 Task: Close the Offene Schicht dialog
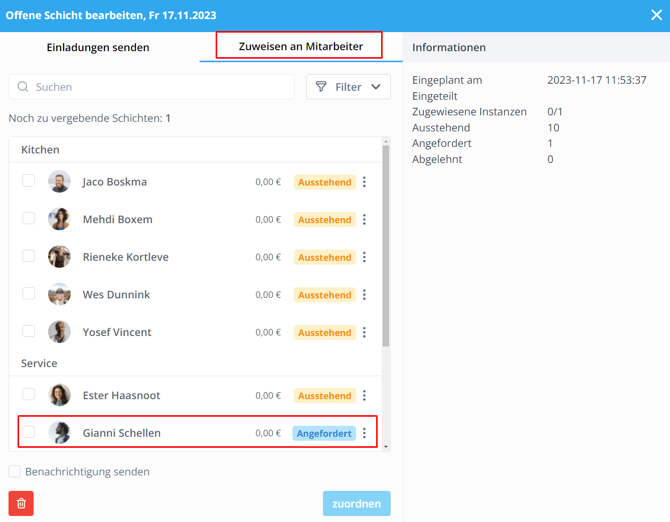click(x=655, y=16)
